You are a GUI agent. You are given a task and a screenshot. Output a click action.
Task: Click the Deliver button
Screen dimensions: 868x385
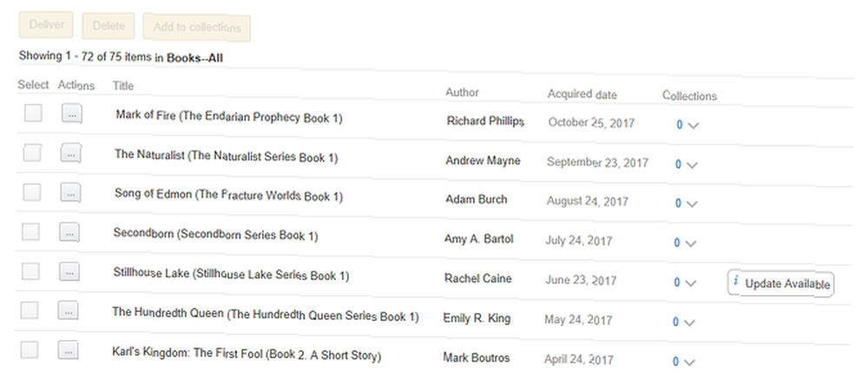pos(47,25)
